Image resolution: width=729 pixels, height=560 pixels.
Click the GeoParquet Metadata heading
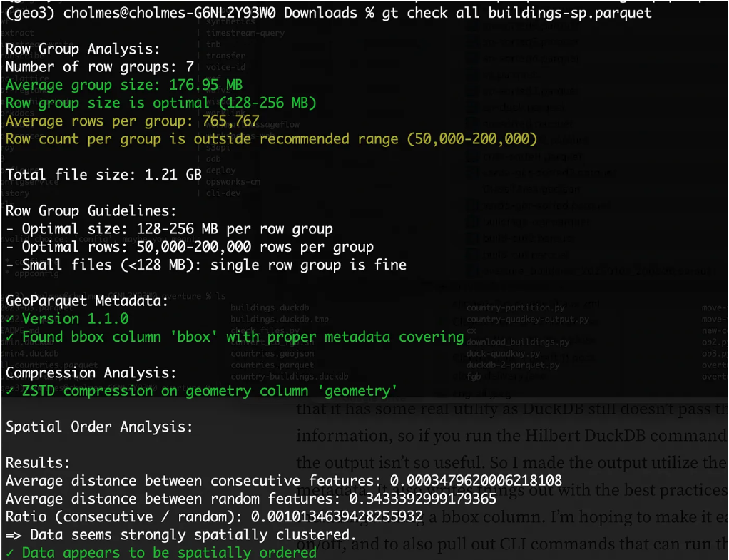point(87,301)
